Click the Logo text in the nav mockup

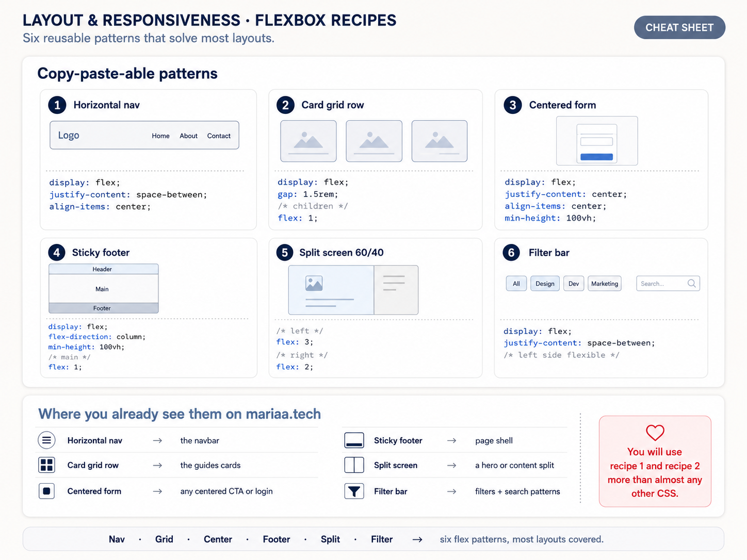pos(69,135)
